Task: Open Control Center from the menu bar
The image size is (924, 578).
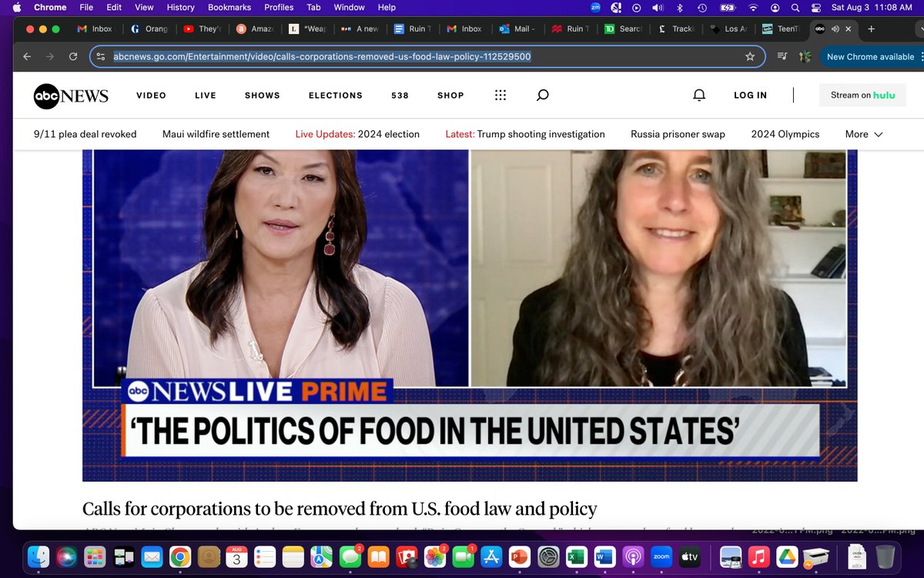Action: coord(815,8)
